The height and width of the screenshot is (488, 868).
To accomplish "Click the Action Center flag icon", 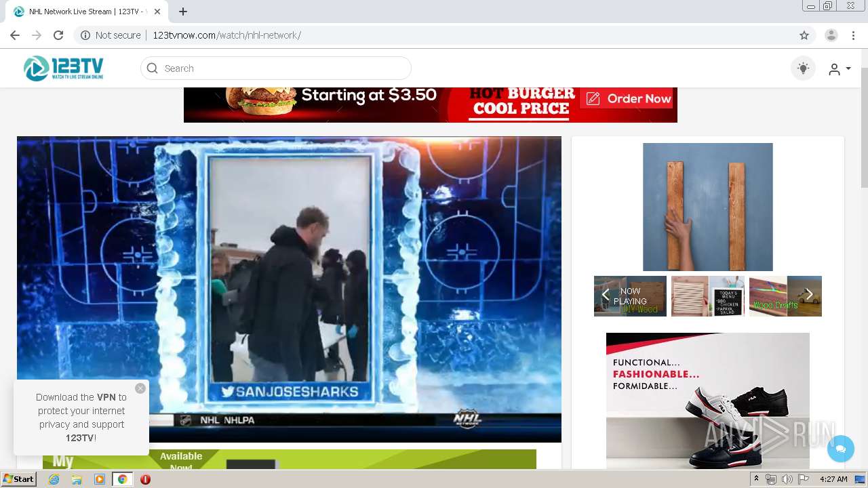I will 804,479.
